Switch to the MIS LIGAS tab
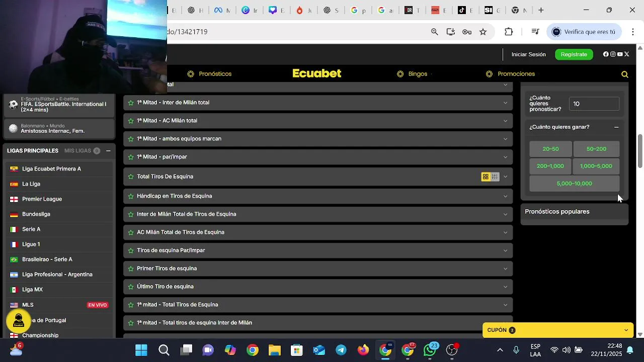 [82, 151]
